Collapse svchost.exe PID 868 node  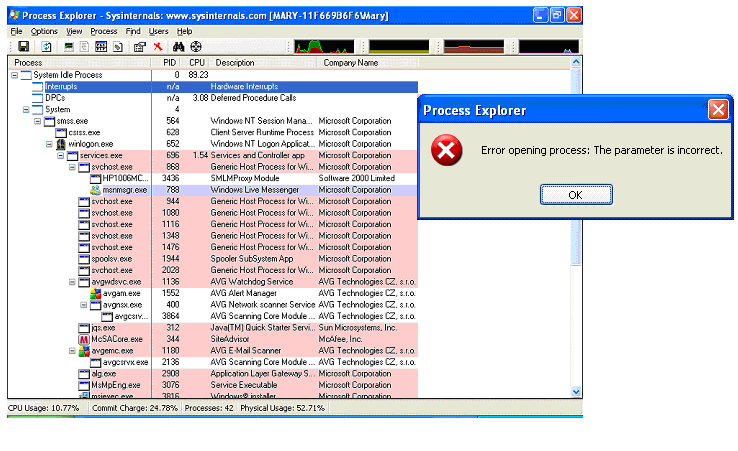point(72,167)
